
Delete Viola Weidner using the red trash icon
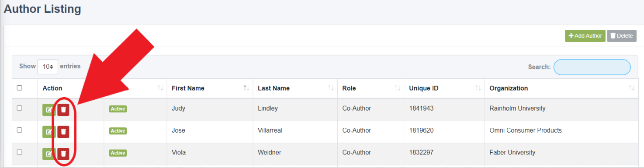coord(63,153)
